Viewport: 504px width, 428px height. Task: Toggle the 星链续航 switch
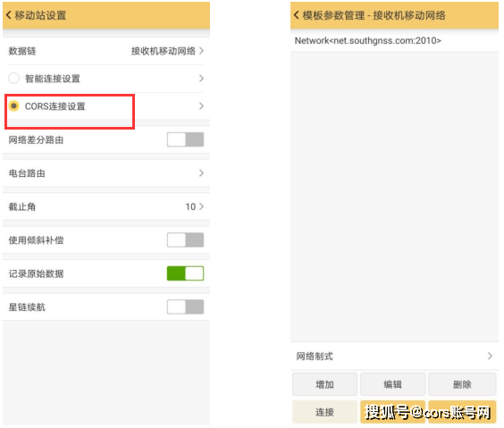(x=185, y=306)
